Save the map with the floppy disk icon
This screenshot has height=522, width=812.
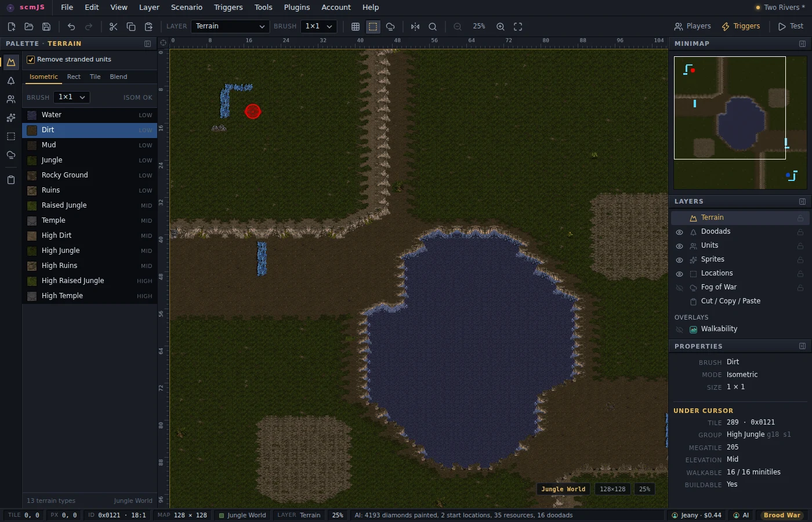[46, 27]
